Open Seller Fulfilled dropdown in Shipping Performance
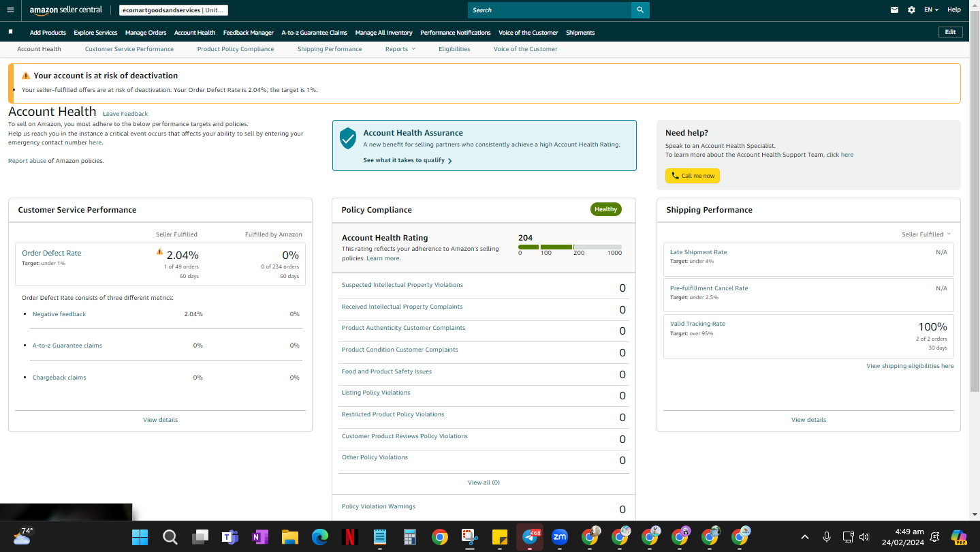This screenshot has height=552, width=980. [x=926, y=234]
